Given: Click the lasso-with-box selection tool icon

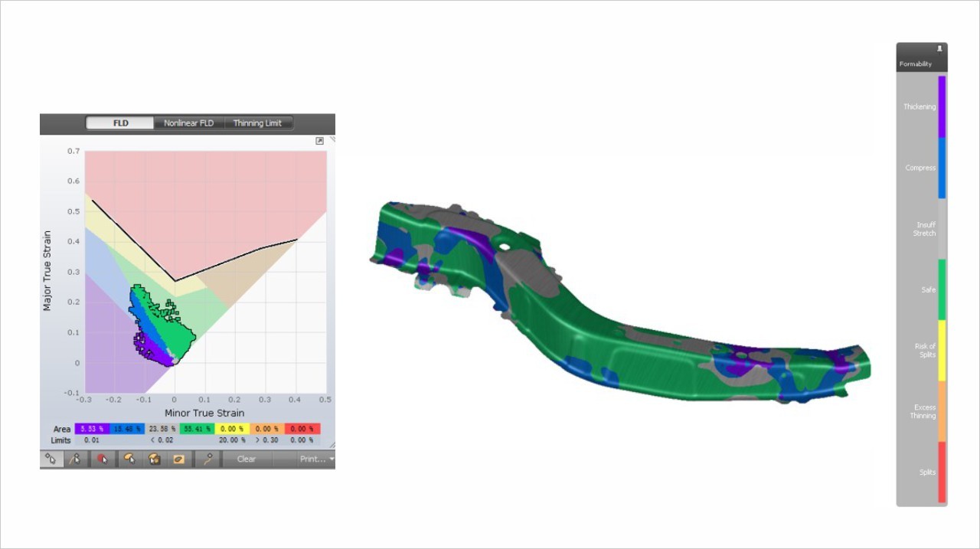Looking at the screenshot, I should pos(154,459).
